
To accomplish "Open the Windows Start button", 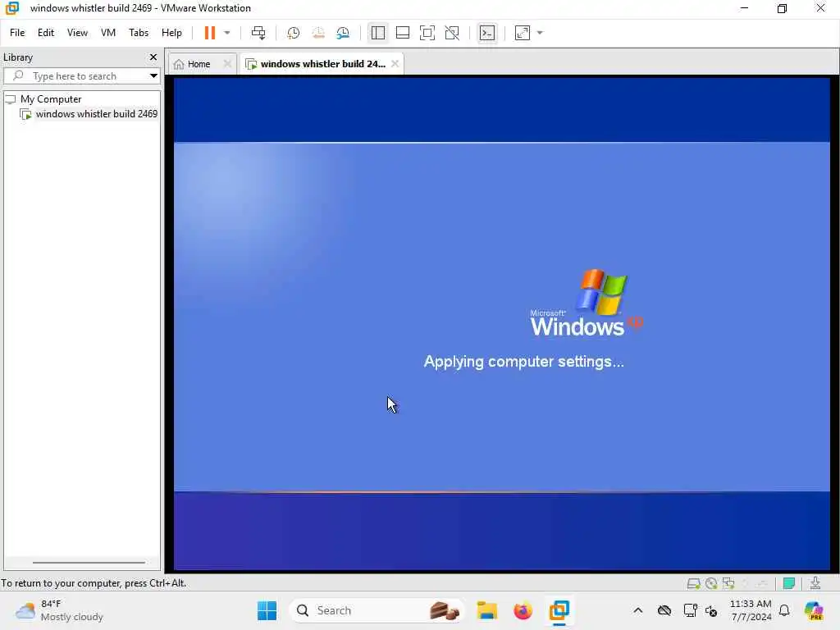I will coord(267,610).
